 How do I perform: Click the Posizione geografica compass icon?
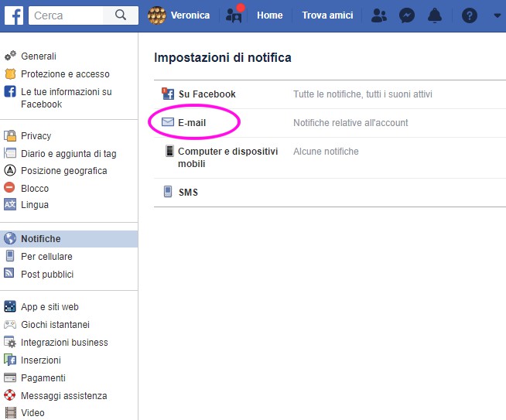click(10, 170)
